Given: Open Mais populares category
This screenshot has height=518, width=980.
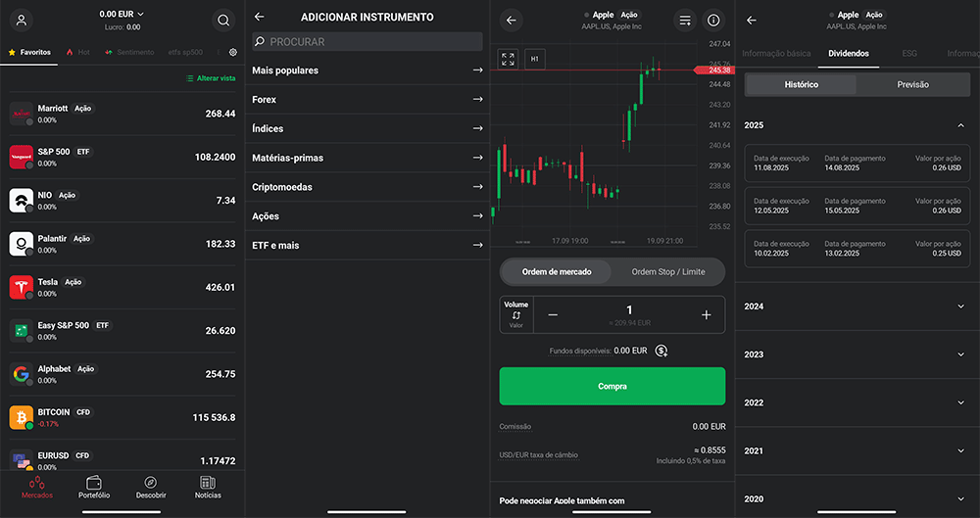Looking at the screenshot, I should [367, 71].
